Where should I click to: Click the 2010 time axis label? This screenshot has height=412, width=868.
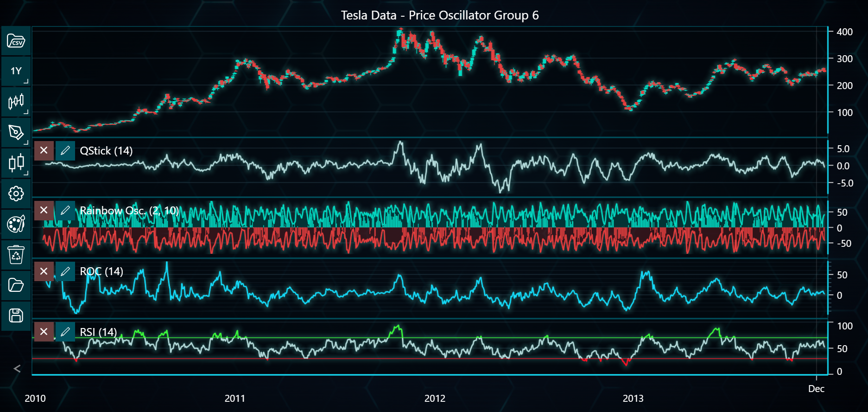[35, 399]
